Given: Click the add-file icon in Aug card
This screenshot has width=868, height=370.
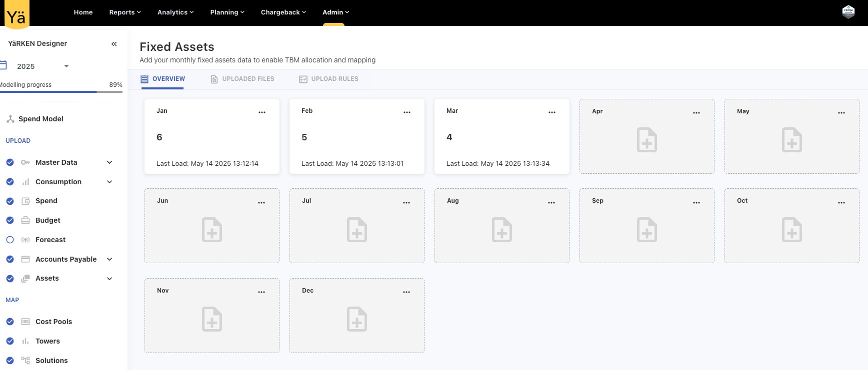Looking at the screenshot, I should (x=501, y=230).
